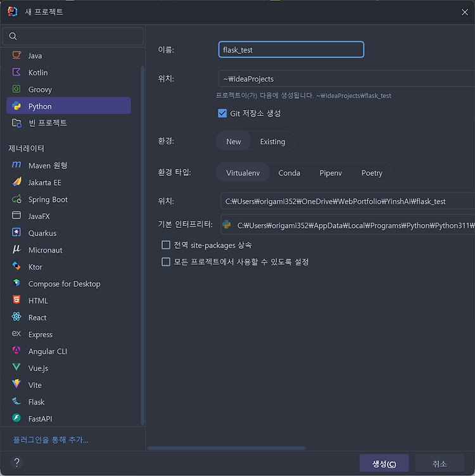The height and width of the screenshot is (476, 475).
Task: Click the project type search field
Action: (73, 36)
